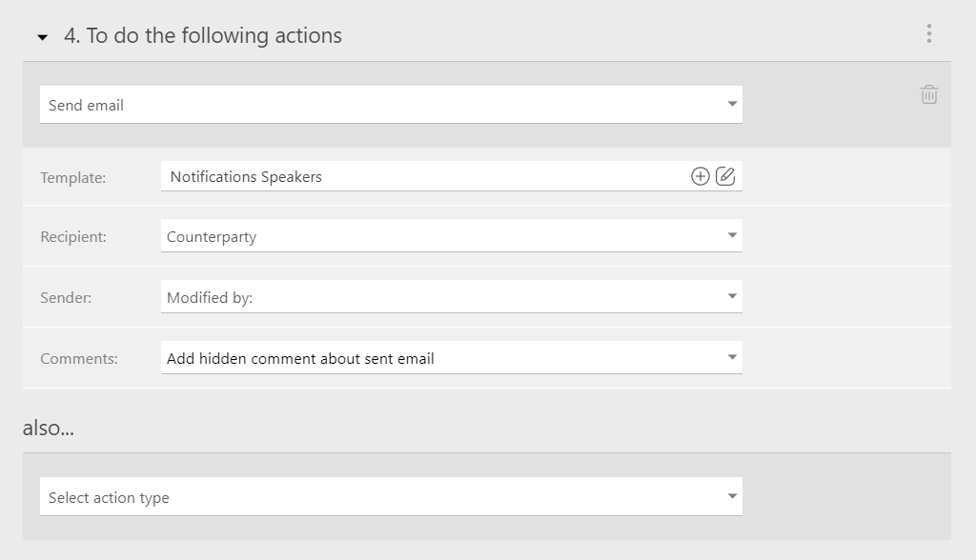Click the 'Comments:' label
Image resolution: width=976 pixels, height=560 pixels.
tap(79, 358)
